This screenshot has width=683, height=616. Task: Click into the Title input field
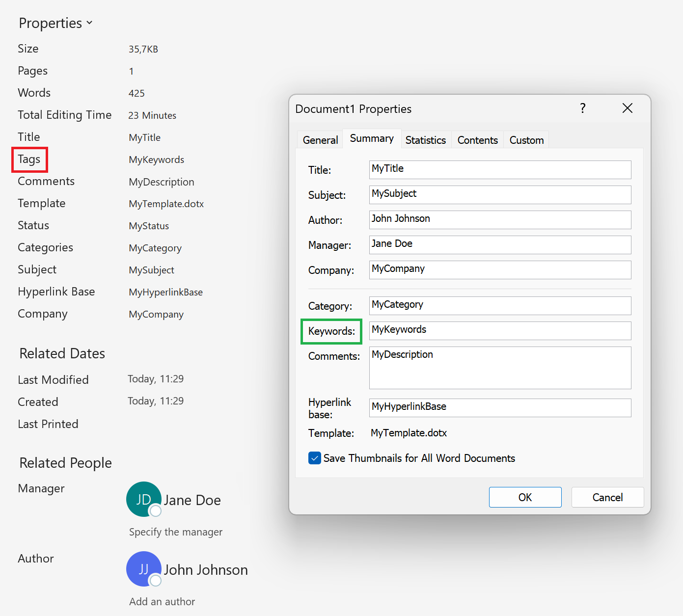(x=500, y=170)
